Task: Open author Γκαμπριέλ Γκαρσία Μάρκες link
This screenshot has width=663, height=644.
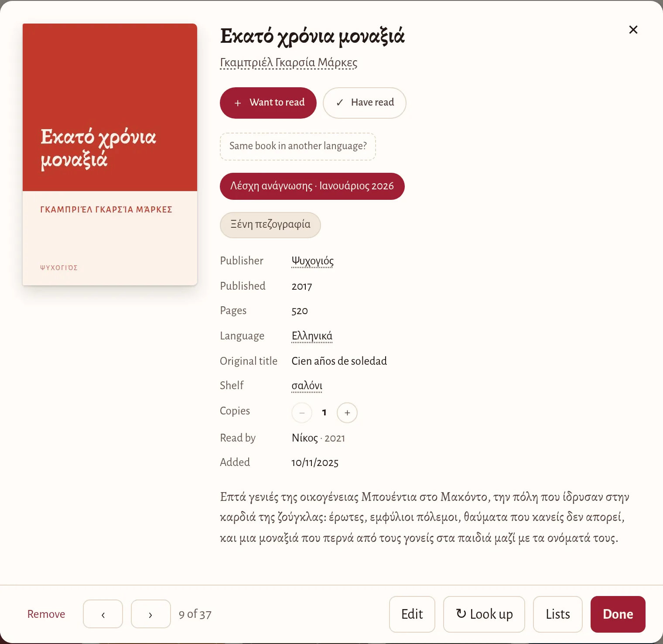Action: coord(289,63)
